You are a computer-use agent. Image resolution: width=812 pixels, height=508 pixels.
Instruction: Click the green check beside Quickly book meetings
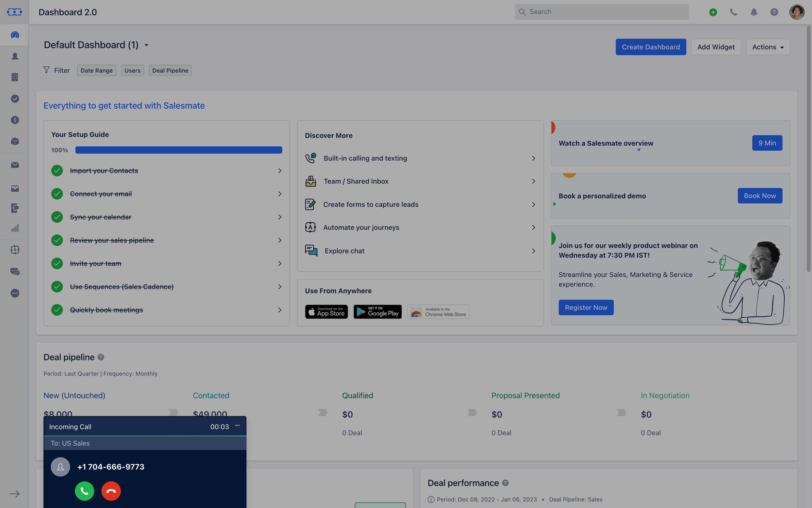[57, 310]
